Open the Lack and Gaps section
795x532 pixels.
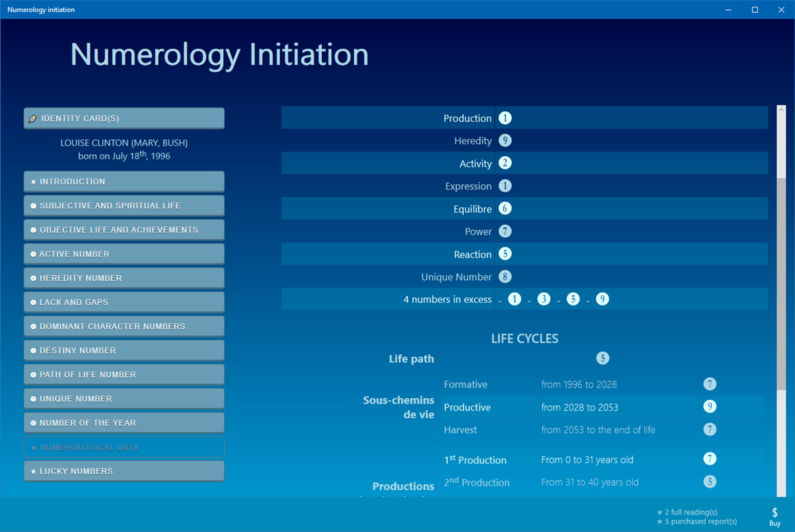124,301
